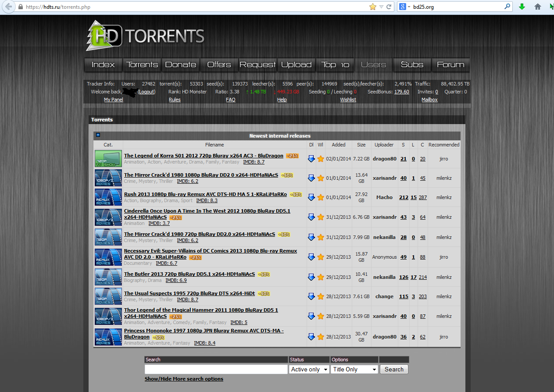Open IMDB: 8.4 link for Princess Mononoke
Viewport: 554px width, 392px height.
tap(205, 343)
